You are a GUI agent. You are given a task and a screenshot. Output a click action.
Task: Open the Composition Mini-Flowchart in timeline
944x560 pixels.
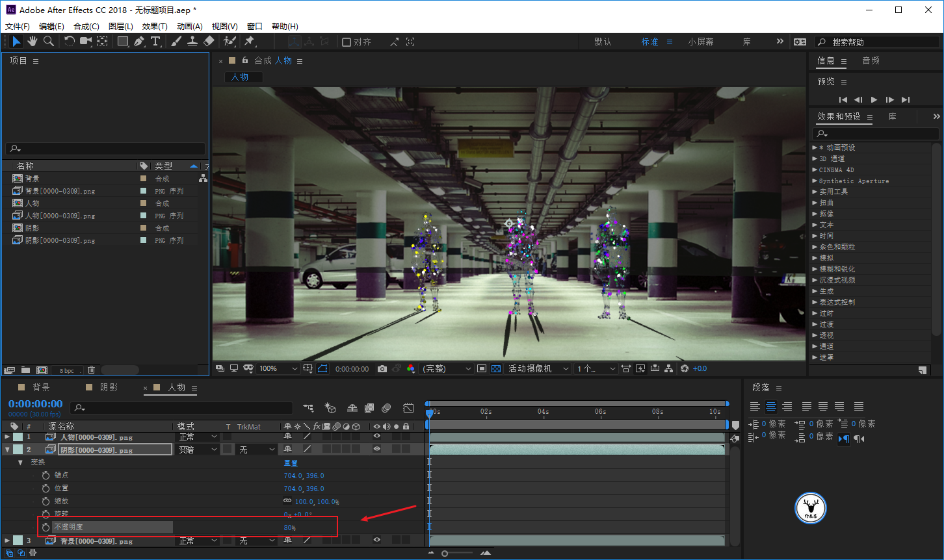click(x=308, y=408)
